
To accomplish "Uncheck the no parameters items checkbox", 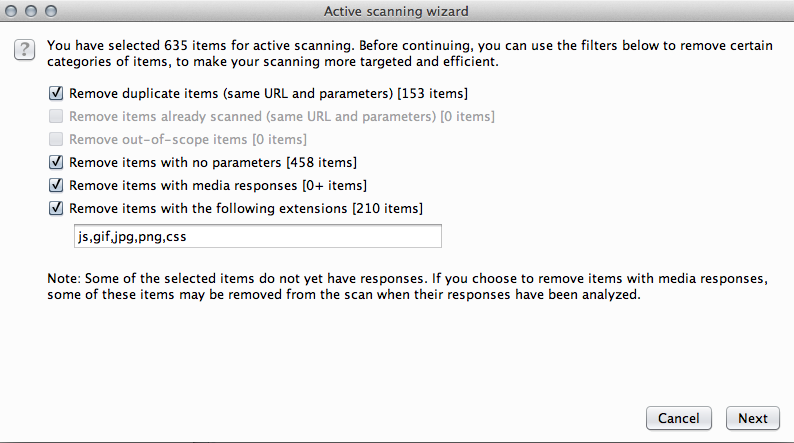I will pyautogui.click(x=56, y=162).
